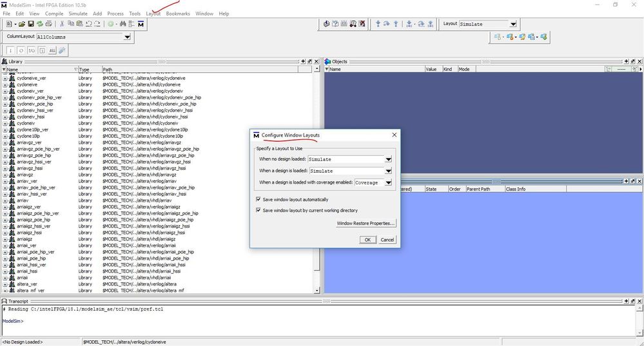Image resolution: width=644 pixels, height=346 pixels.
Task: Zoom the Library panel with plus button
Action: point(303,62)
